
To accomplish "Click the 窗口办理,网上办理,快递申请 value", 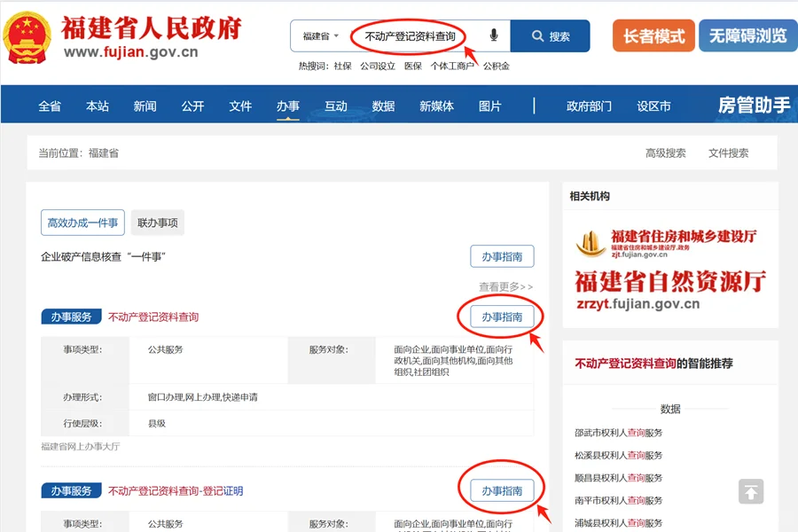I will point(202,397).
